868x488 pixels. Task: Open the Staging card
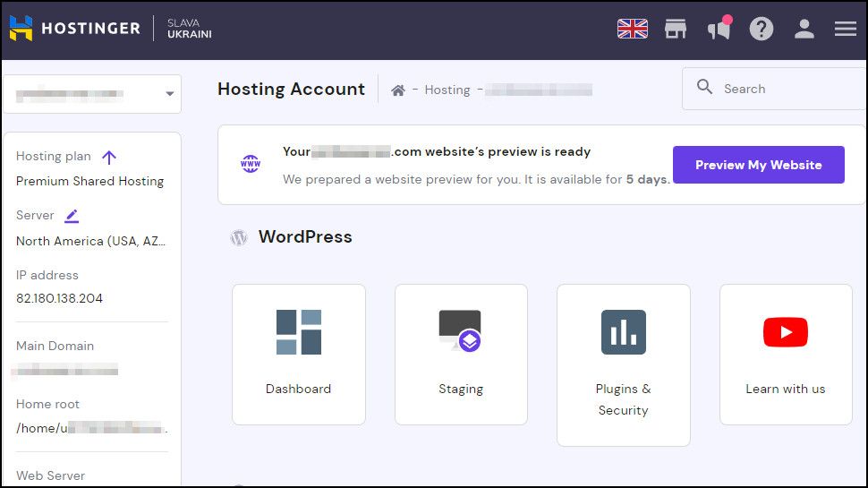tap(461, 355)
